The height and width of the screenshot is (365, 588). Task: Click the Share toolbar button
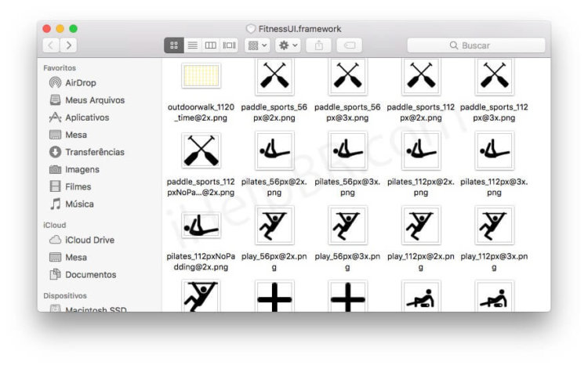pos(319,45)
